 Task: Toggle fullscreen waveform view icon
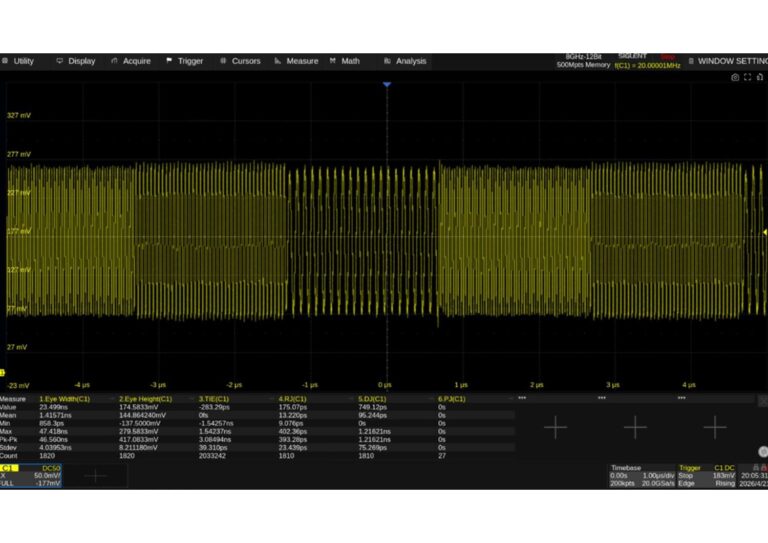(x=747, y=77)
